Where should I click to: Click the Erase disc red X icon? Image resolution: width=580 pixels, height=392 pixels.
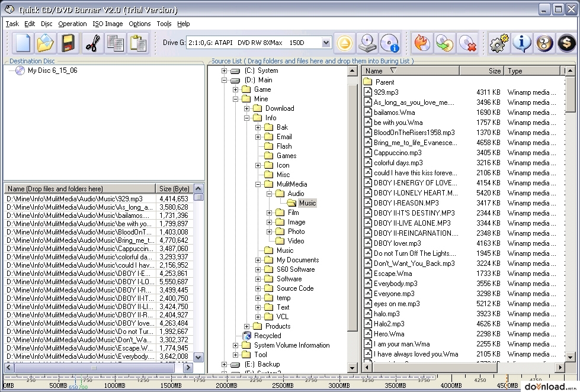tap(467, 43)
